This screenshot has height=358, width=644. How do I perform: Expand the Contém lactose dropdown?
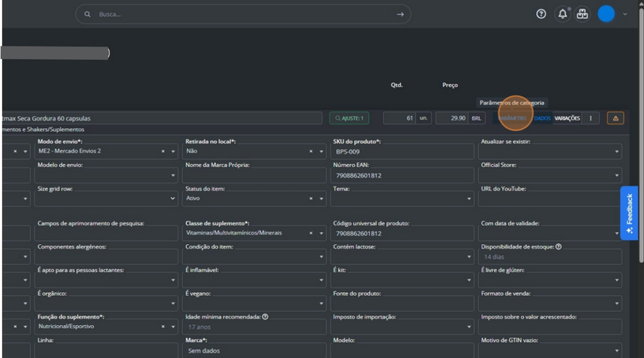[469, 257]
